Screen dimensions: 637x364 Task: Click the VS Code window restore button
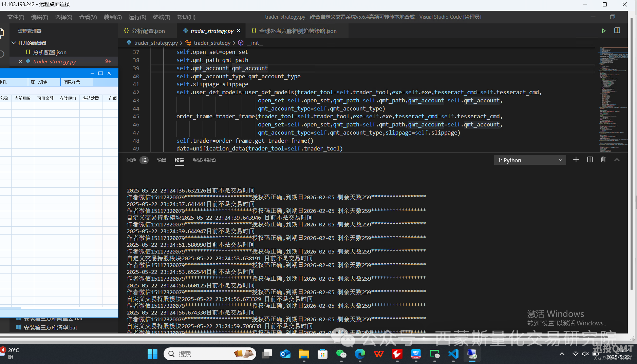[x=612, y=17]
